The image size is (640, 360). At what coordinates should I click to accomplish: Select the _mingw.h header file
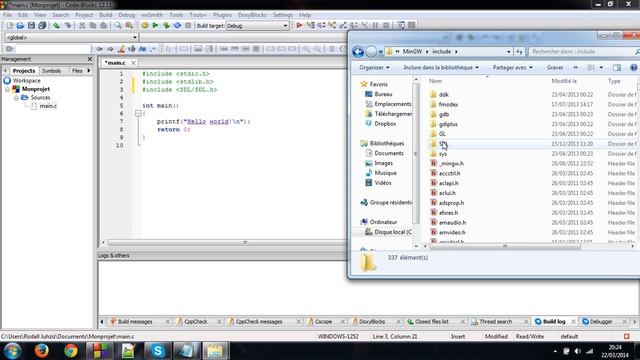click(x=451, y=164)
